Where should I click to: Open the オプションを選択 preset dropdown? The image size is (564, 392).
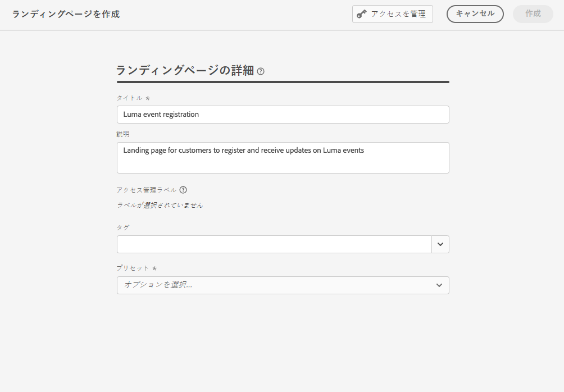275,285
